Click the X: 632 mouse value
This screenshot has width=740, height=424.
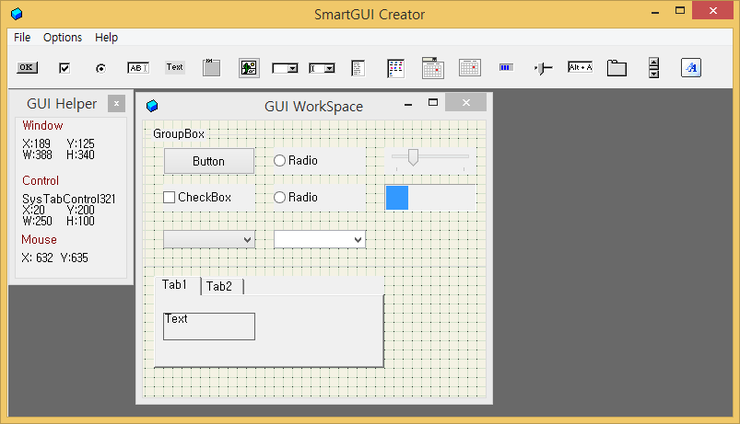pyautogui.click(x=37, y=258)
